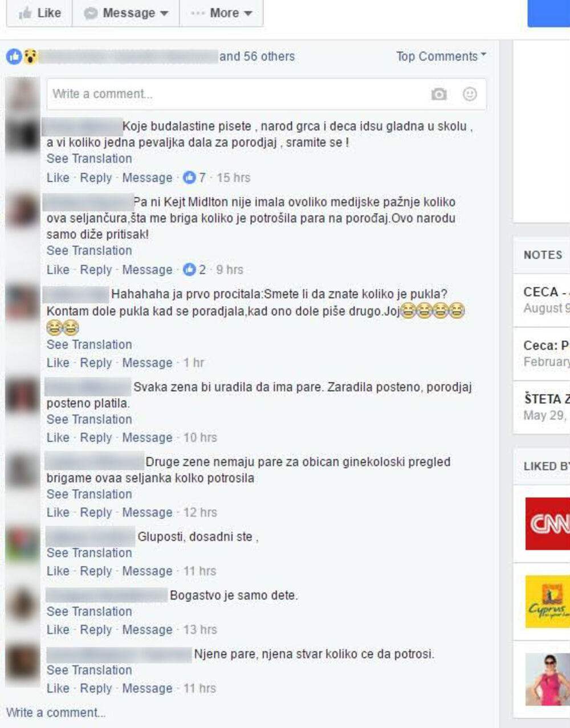570x728 pixels.
Task: Message the author of 'Njene pare' comment
Action: point(147,689)
